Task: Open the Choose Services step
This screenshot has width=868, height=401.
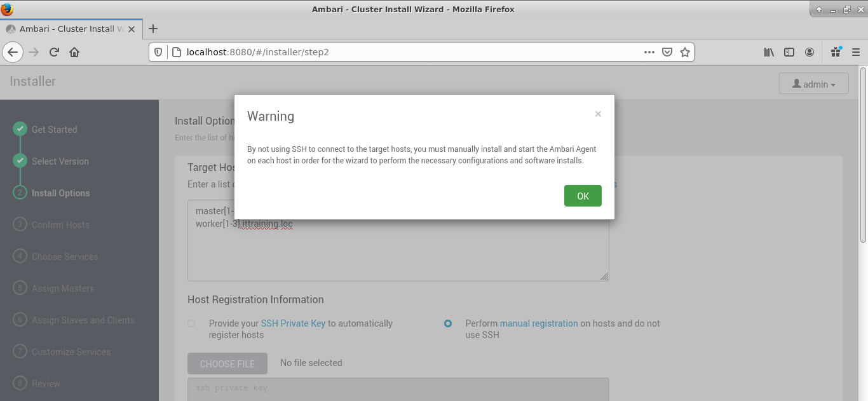Action: tap(65, 257)
